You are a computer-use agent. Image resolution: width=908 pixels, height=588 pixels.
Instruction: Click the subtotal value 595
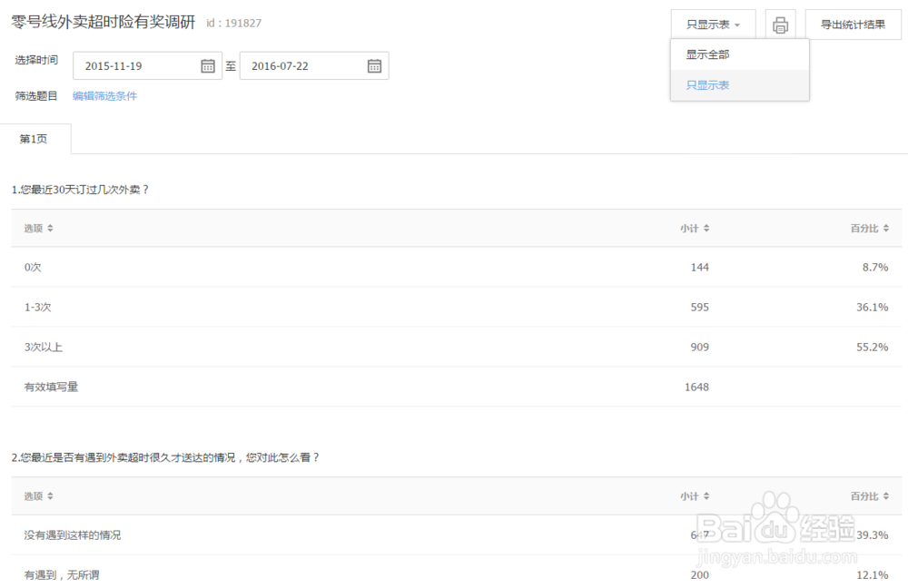click(699, 308)
